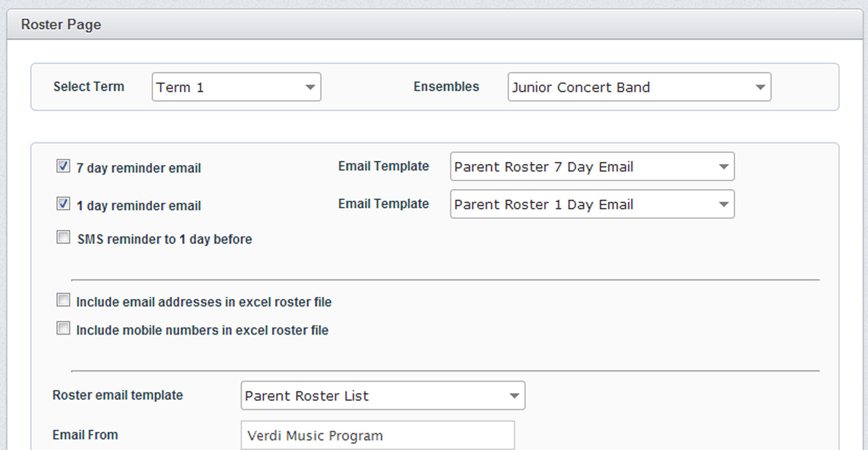
Task: Click the Email From text field
Action: (377, 436)
